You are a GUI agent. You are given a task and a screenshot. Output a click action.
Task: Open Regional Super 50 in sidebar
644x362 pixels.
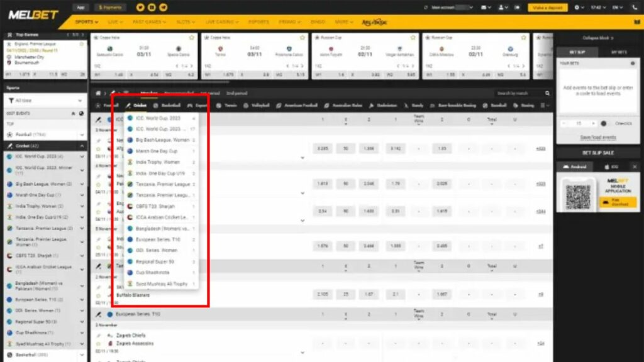(x=45, y=322)
